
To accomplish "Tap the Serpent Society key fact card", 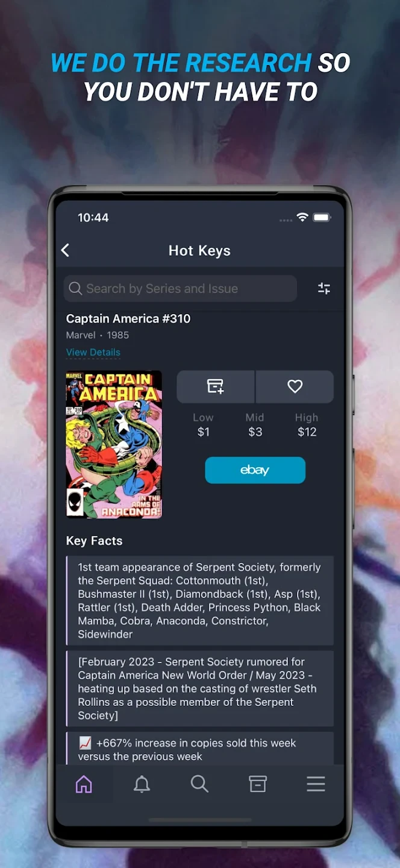I will click(x=200, y=600).
